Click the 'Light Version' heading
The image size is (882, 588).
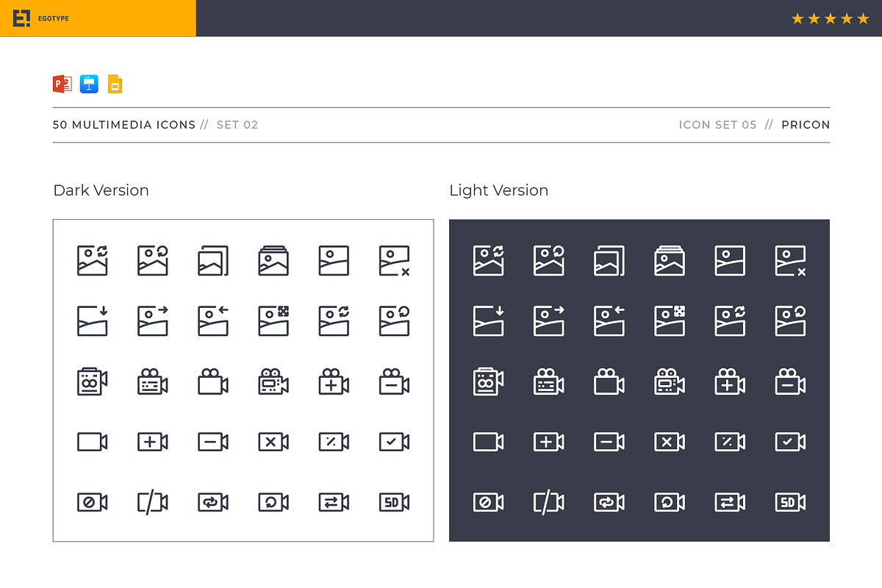(x=499, y=190)
